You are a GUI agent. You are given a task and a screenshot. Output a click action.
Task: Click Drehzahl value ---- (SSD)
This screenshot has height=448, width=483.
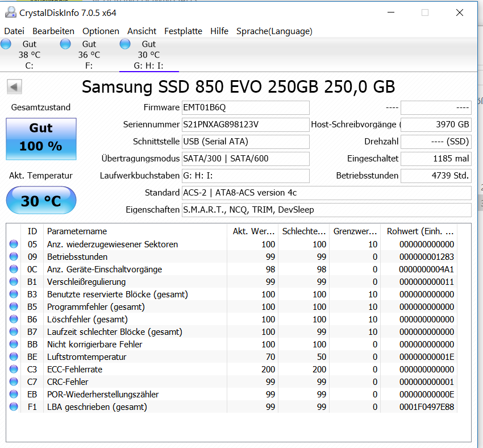click(436, 142)
